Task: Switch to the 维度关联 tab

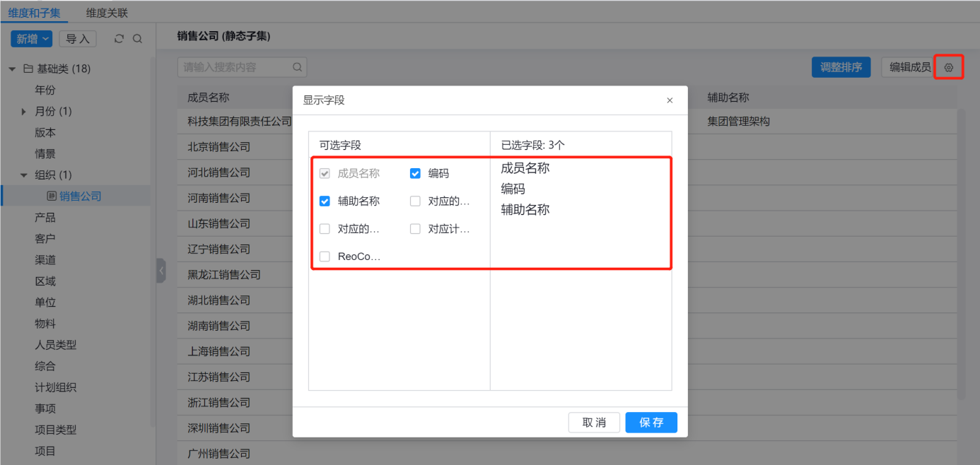Action: tap(107, 13)
